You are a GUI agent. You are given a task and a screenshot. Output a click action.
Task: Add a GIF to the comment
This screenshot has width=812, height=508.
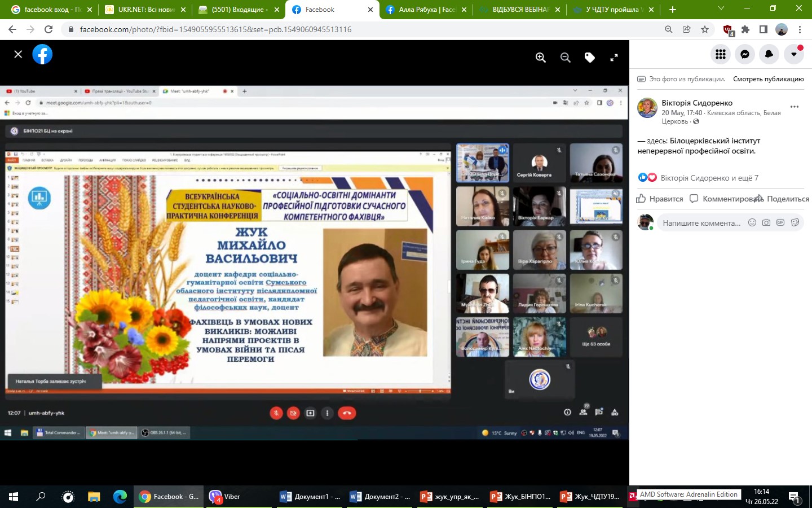780,222
